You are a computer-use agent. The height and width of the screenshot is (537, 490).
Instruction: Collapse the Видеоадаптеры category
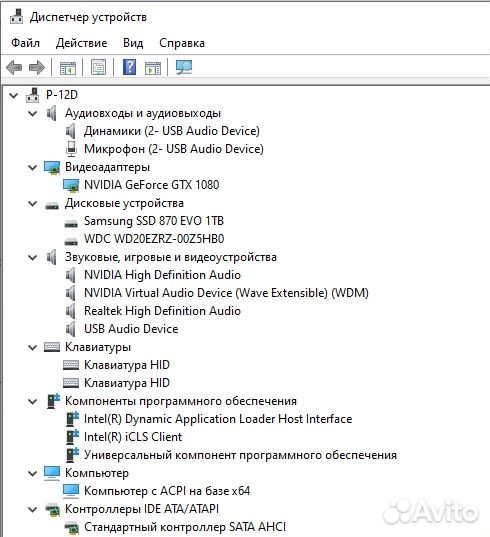point(33,168)
